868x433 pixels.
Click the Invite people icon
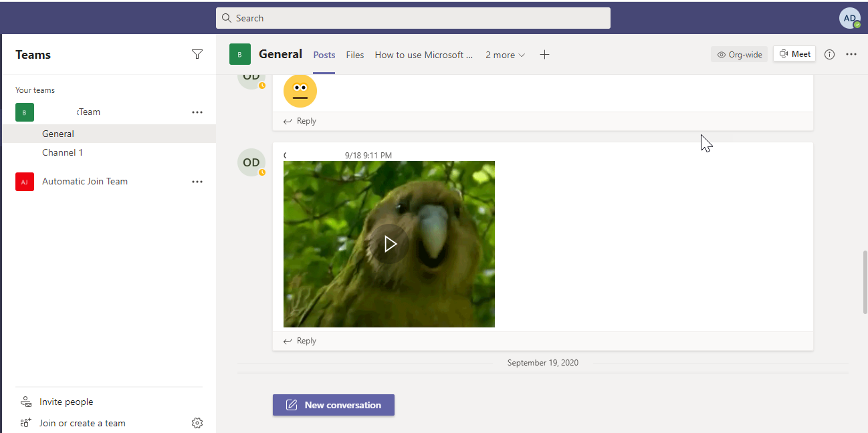tap(26, 402)
